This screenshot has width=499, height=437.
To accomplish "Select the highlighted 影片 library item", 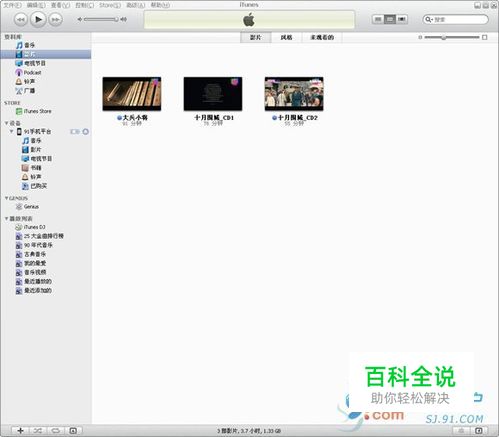I will (46, 54).
